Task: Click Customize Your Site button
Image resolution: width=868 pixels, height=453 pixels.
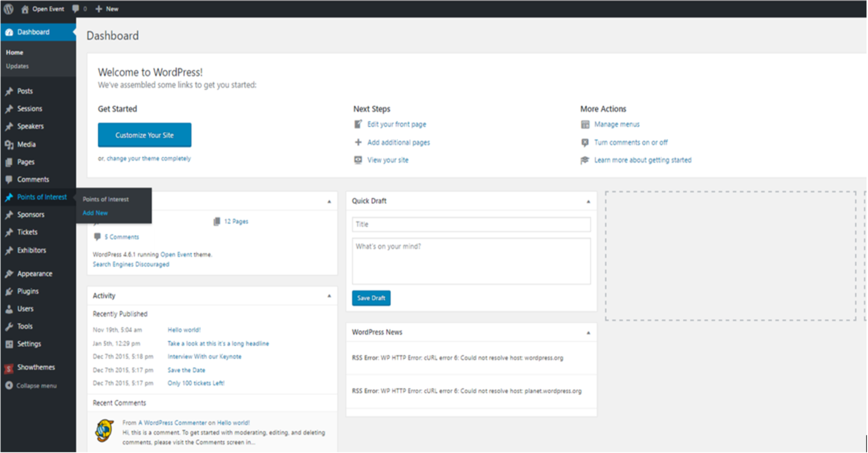Action: pos(145,135)
